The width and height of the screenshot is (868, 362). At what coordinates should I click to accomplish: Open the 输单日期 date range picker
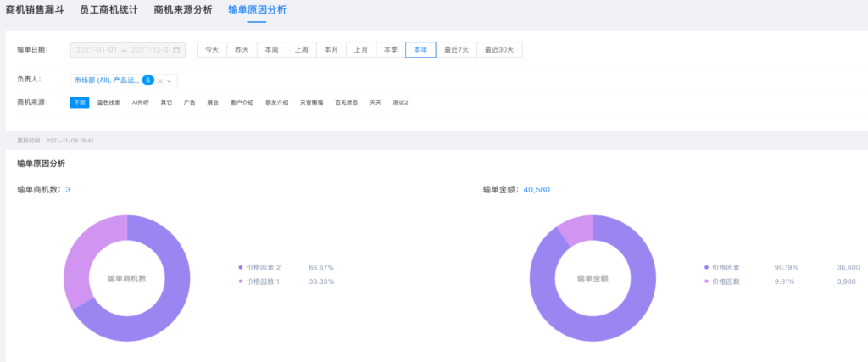[x=125, y=50]
